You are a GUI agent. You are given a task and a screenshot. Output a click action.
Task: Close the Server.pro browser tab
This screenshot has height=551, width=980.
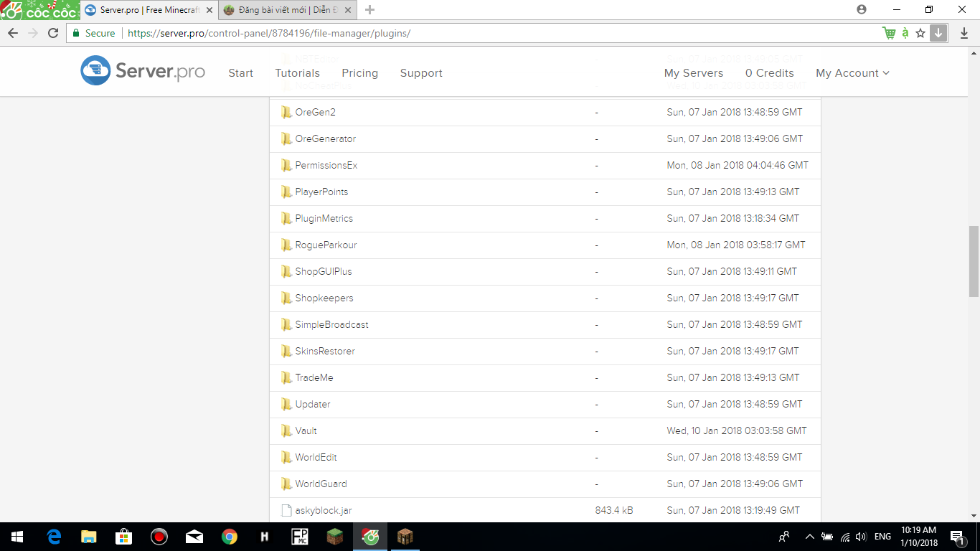209,10
